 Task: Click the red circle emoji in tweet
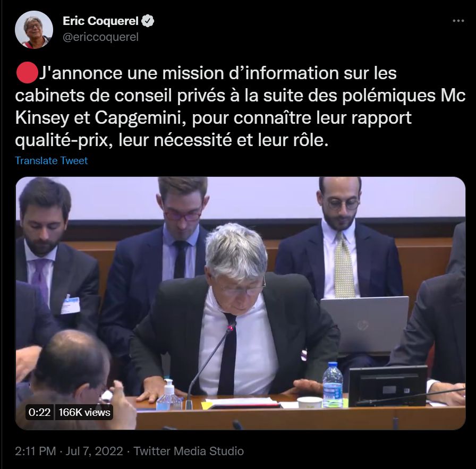point(27,73)
